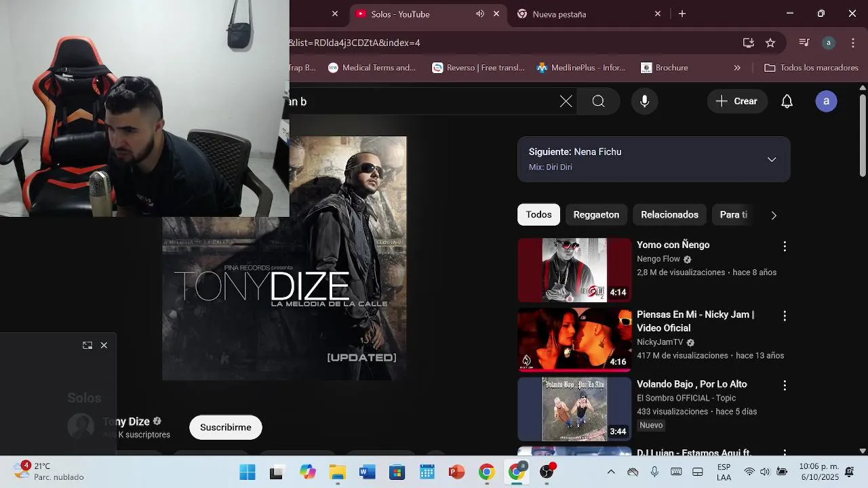Open the NickyJamTV channel link
Image resolution: width=868 pixels, height=488 pixels.
[x=660, y=342]
